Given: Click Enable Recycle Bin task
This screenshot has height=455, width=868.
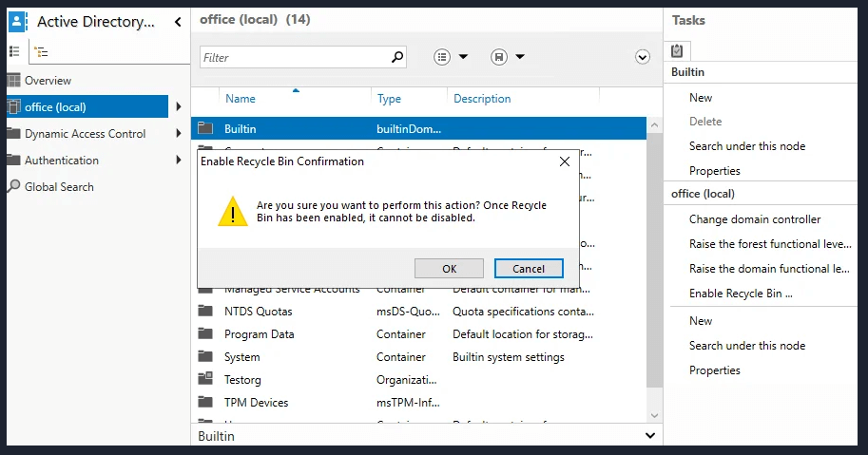Looking at the screenshot, I should coord(741,294).
